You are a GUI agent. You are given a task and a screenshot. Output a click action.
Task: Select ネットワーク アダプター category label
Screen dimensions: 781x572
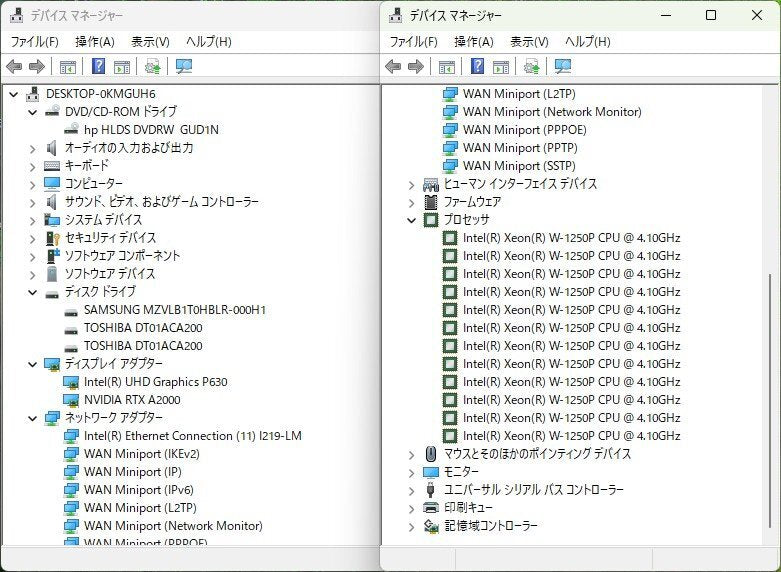point(114,418)
